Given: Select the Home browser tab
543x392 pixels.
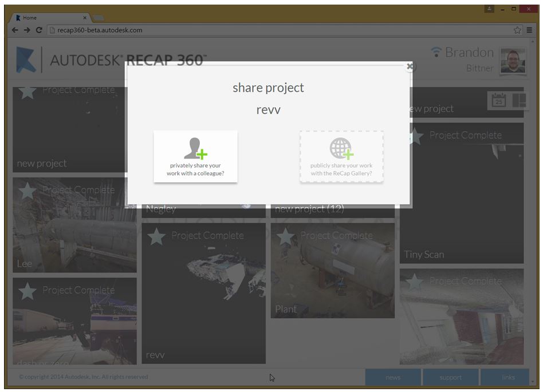Looking at the screenshot, I should (50, 18).
